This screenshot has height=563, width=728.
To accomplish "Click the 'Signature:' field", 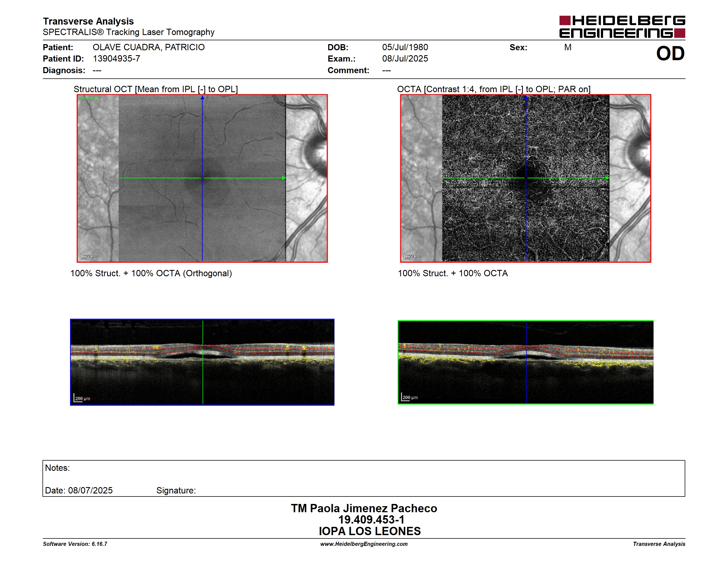I will click(x=176, y=491).
